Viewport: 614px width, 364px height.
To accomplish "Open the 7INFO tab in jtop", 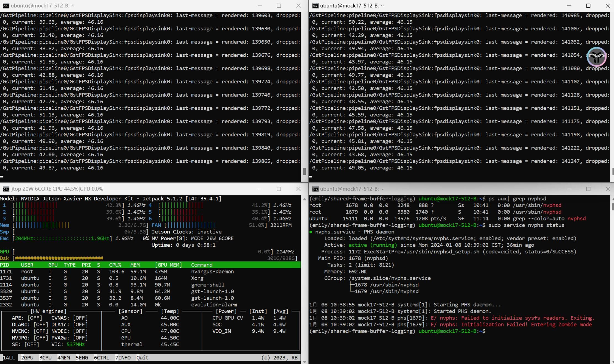I will click(x=123, y=358).
